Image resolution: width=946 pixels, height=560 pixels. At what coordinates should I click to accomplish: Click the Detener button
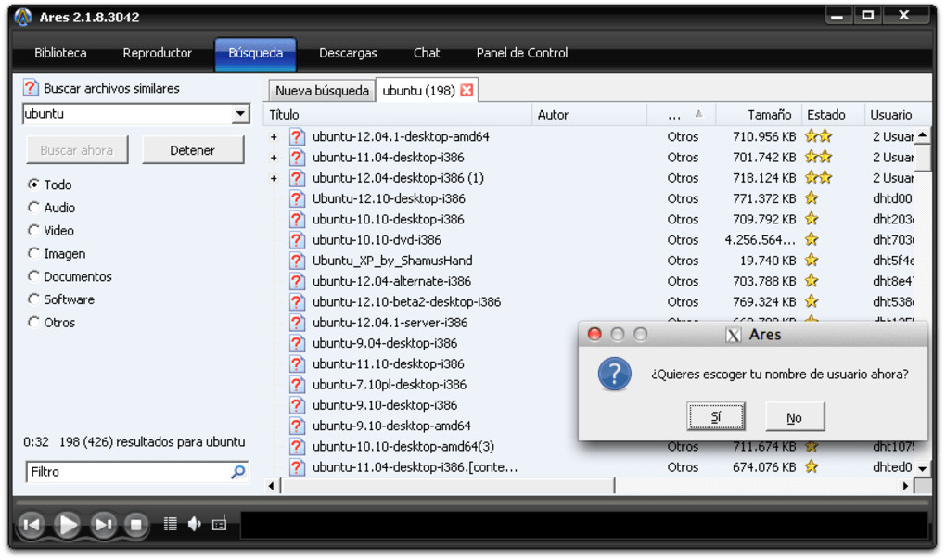193,150
